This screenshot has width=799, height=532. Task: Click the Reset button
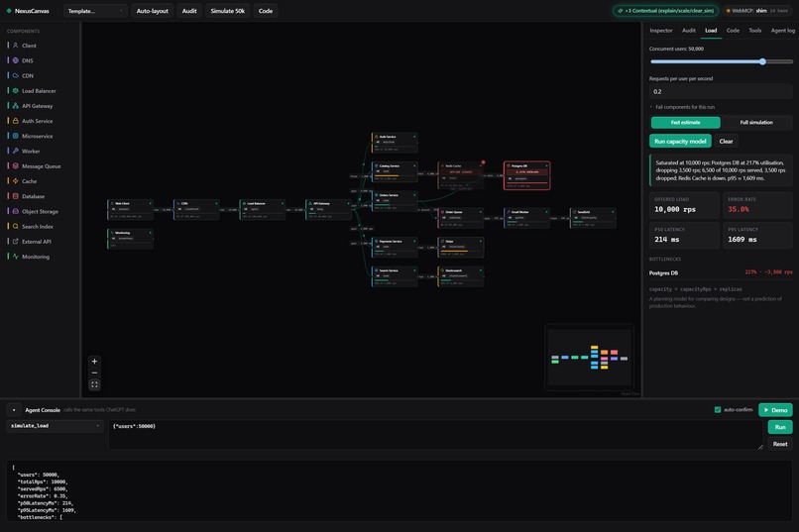pos(780,444)
